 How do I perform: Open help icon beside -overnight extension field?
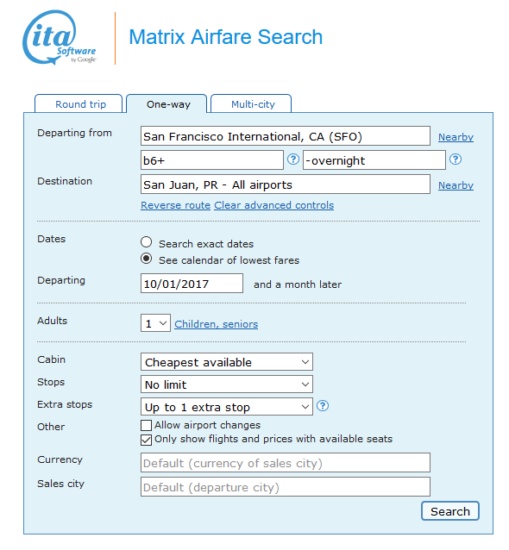click(455, 159)
